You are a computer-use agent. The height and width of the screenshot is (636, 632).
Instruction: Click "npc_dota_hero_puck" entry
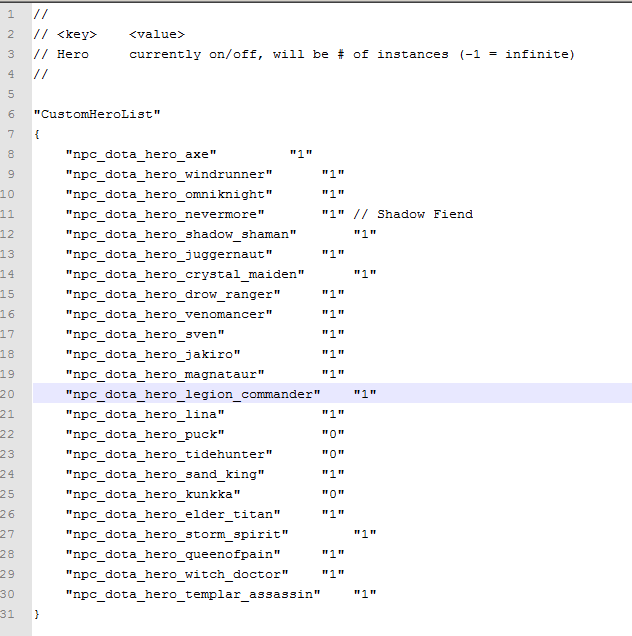pyautogui.click(x=145, y=434)
